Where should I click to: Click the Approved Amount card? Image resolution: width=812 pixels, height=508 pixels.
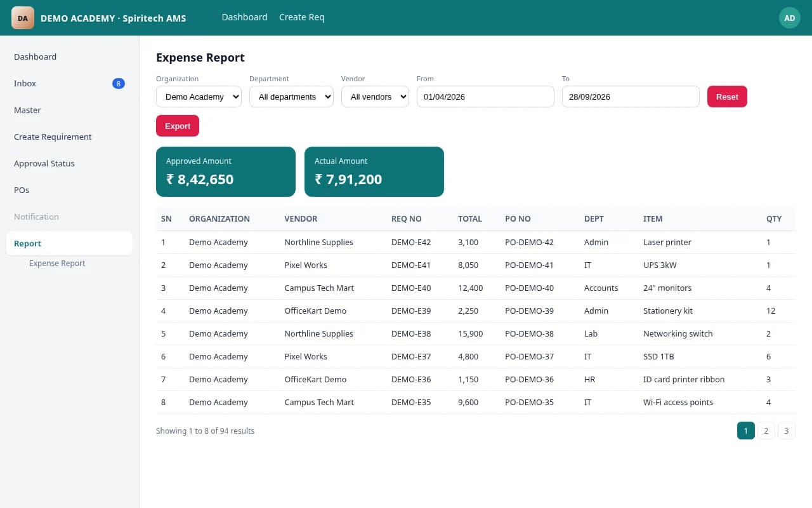tap(226, 171)
